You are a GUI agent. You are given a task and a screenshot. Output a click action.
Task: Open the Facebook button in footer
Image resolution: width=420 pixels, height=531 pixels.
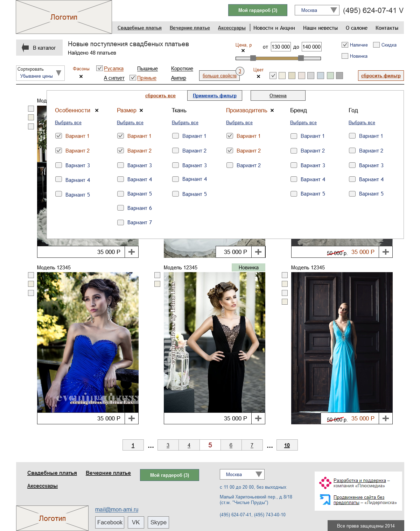click(x=110, y=522)
